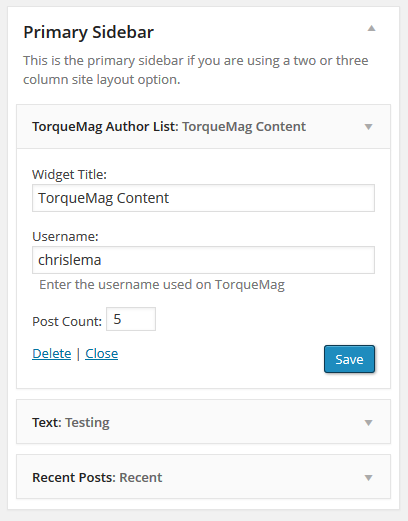Click the username hint text about TorqueMag

[162, 285]
